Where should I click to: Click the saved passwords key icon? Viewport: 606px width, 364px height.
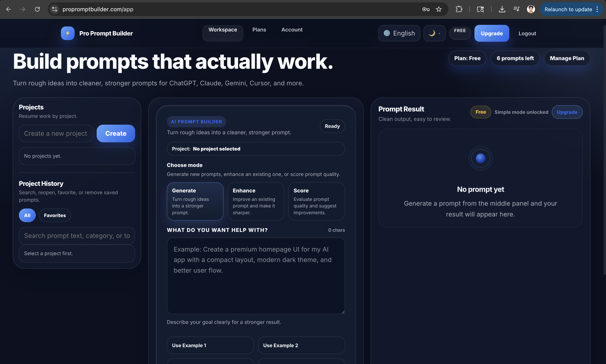tap(426, 9)
